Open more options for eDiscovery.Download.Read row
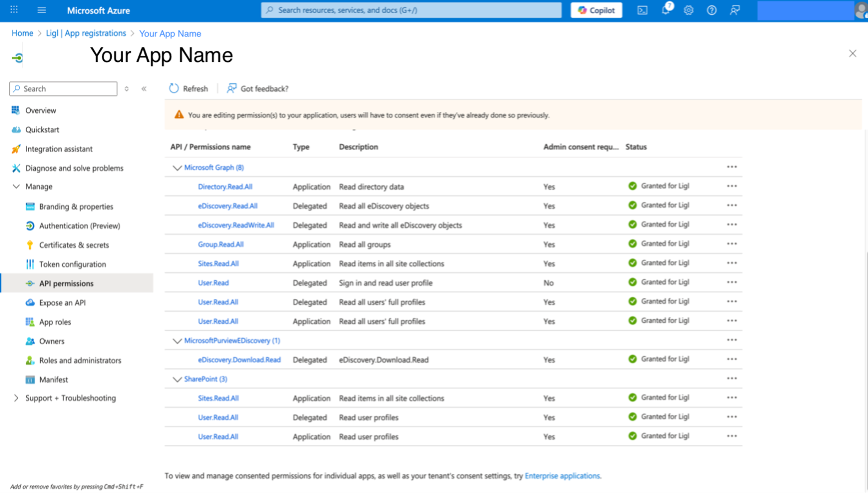 pyautogui.click(x=732, y=360)
